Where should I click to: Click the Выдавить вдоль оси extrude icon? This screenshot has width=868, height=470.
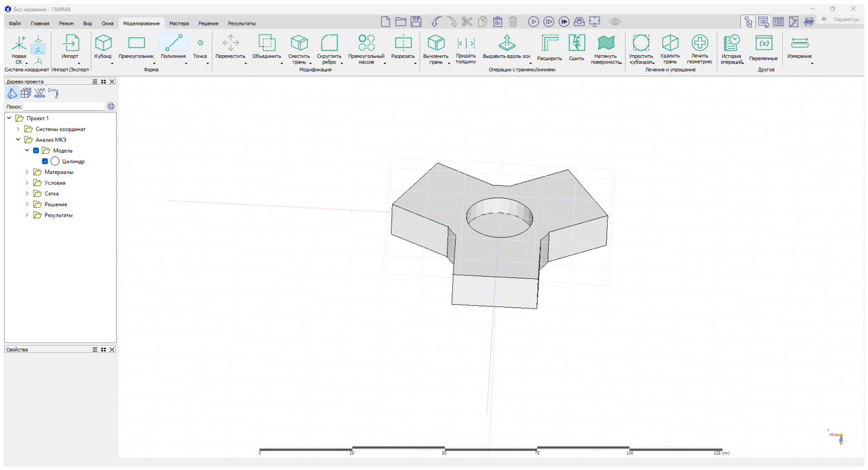(x=506, y=43)
